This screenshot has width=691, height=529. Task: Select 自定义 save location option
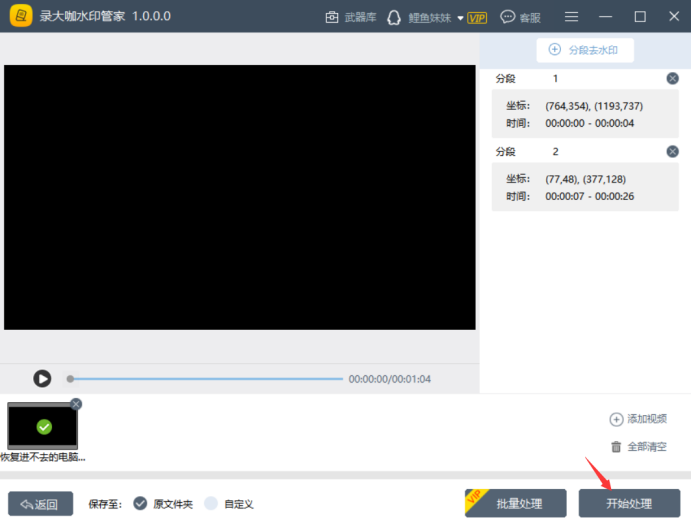pos(229,503)
